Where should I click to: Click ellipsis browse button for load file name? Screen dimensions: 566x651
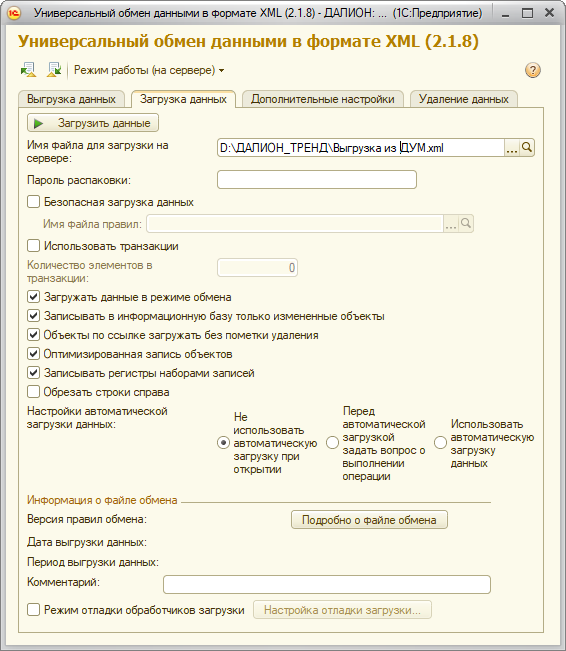click(x=511, y=147)
